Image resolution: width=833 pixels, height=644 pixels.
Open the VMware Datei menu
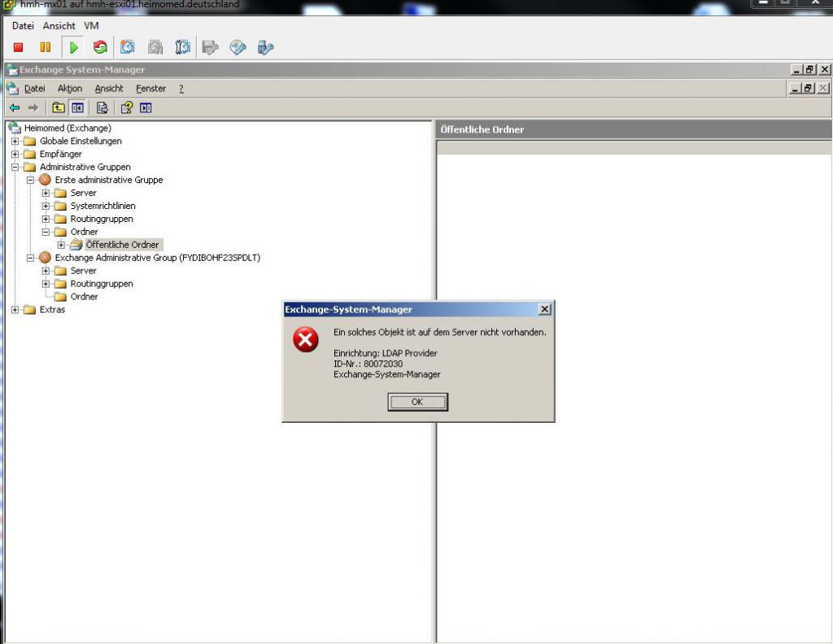tap(23, 25)
